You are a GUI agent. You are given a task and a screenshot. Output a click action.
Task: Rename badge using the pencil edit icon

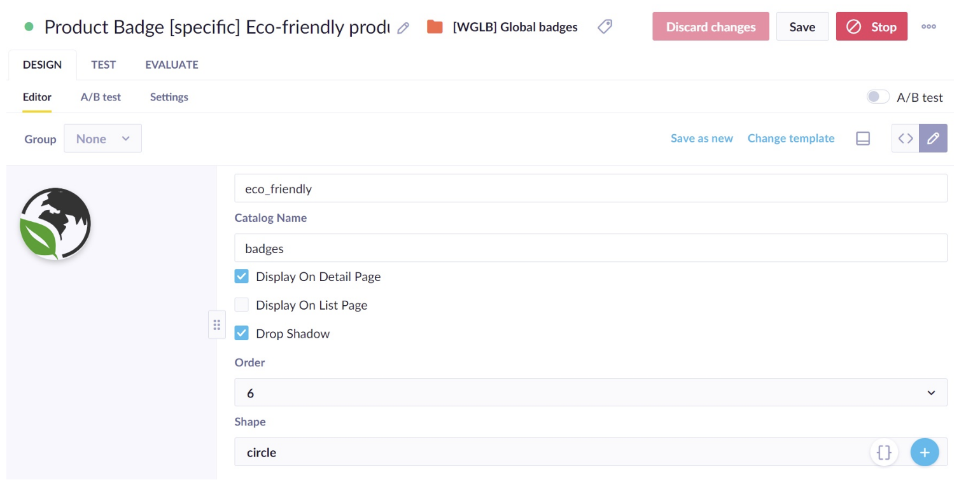(403, 28)
